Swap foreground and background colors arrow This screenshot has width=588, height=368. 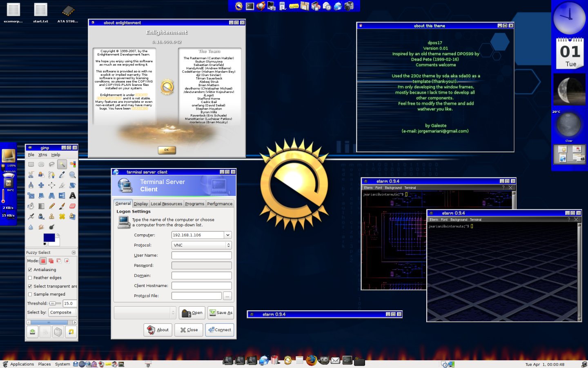[58, 235]
